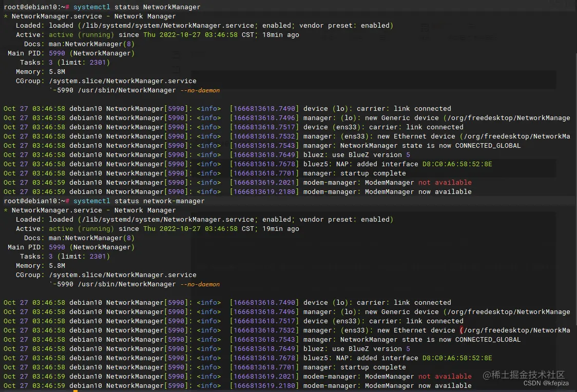Click "manager: startup complete" in the first status output
This screenshot has width=577, height=392.
click(x=354, y=173)
